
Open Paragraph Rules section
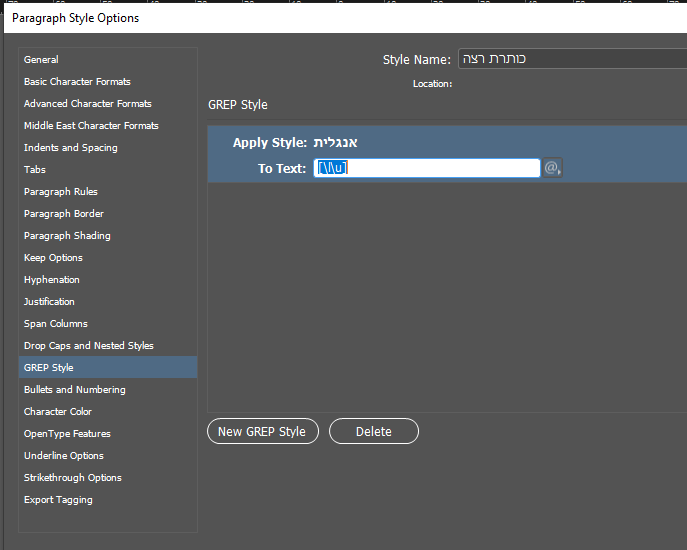pyautogui.click(x=108, y=192)
